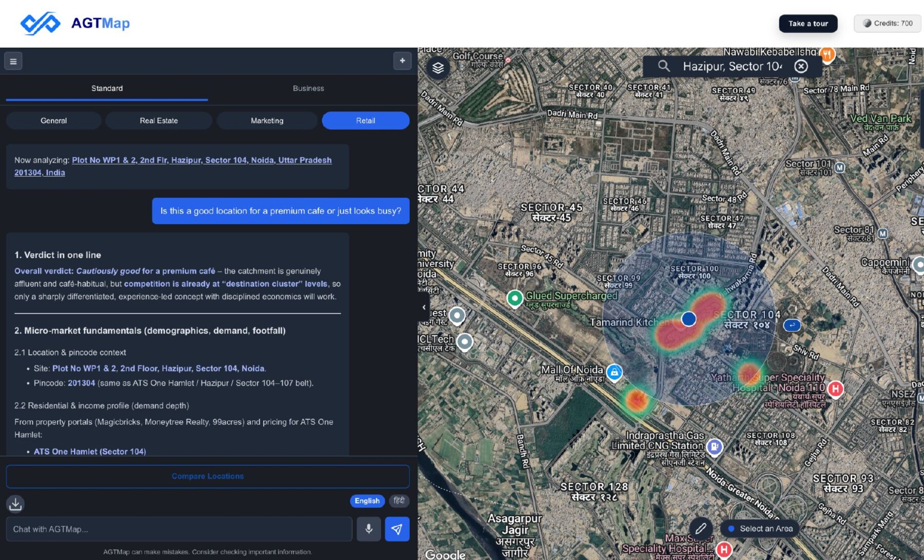
Task: Click the Sector 101 metro icon
Action: coord(840,168)
